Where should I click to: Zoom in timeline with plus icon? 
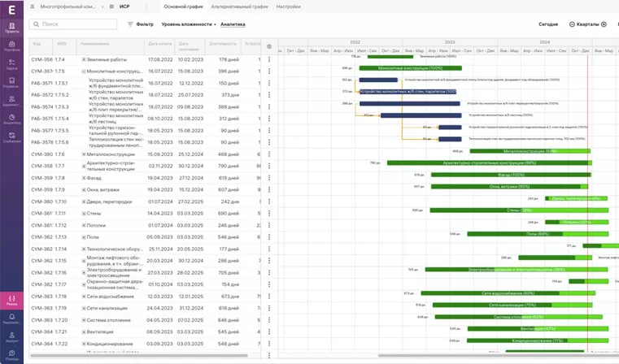click(604, 24)
